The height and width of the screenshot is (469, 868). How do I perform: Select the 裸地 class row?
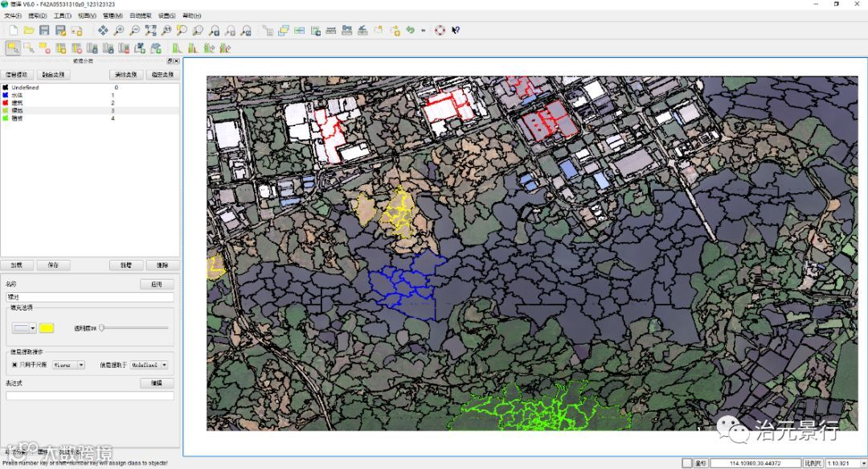pyautogui.click(x=90, y=110)
